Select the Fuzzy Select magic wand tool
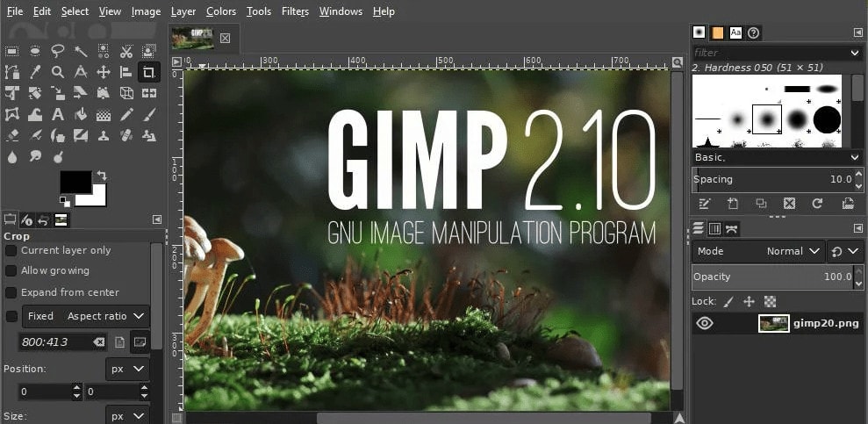 pos(81,52)
